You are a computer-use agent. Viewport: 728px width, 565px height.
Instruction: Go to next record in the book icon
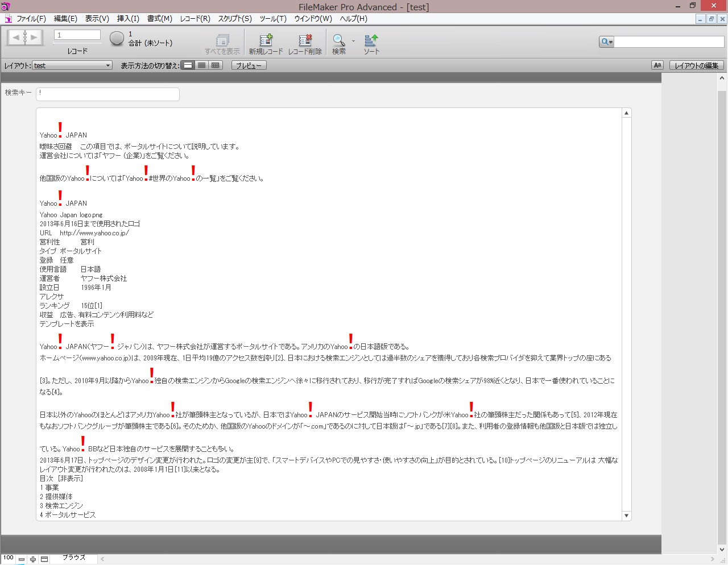coord(34,38)
